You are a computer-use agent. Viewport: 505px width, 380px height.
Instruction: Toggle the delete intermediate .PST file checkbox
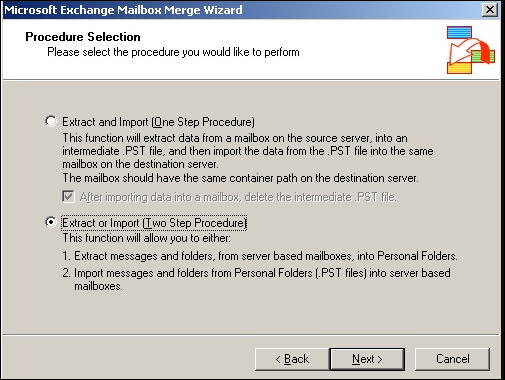(68, 196)
